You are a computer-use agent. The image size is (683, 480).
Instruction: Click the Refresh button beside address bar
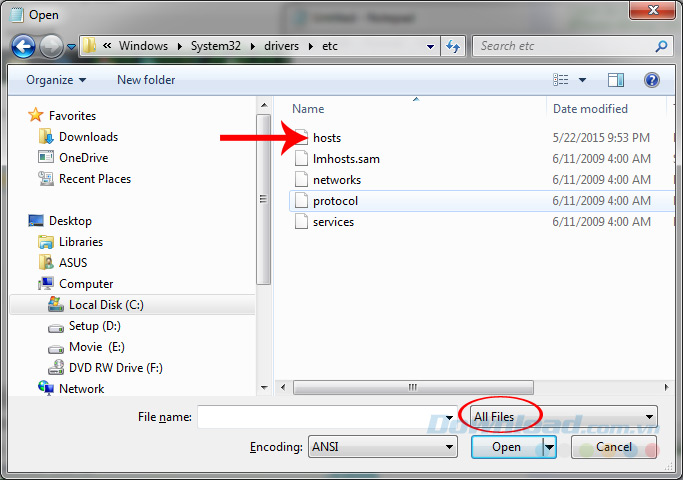[453, 46]
